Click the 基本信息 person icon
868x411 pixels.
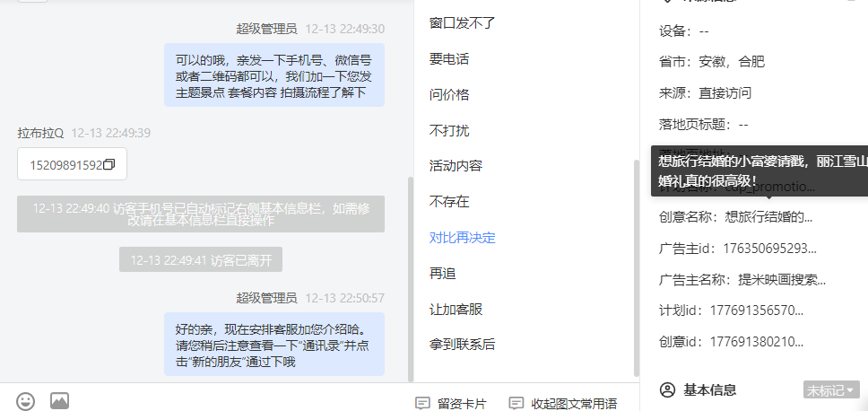click(668, 390)
